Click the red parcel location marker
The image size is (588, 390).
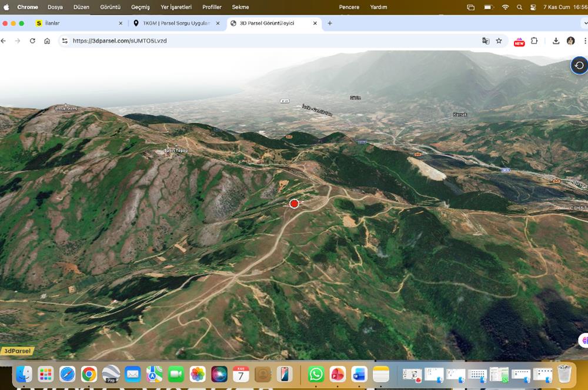tap(294, 203)
